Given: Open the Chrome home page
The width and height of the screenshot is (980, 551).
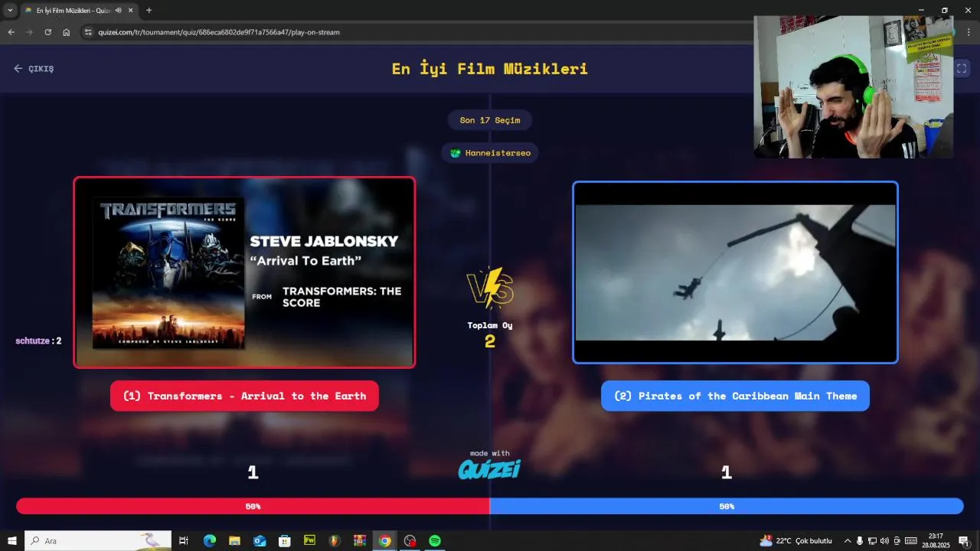Looking at the screenshot, I should point(67,32).
